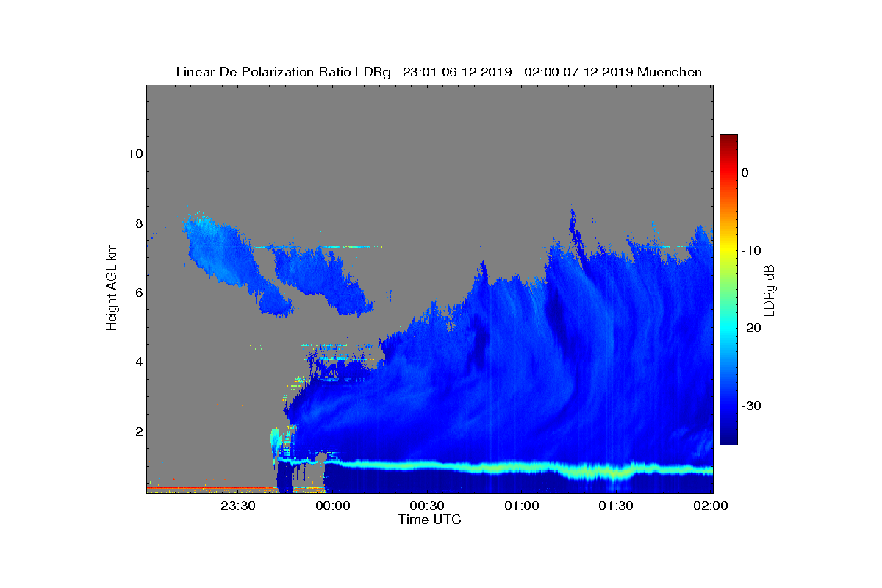Click the height tick label 2
The height and width of the screenshot is (588, 882).
pyautogui.click(x=137, y=431)
